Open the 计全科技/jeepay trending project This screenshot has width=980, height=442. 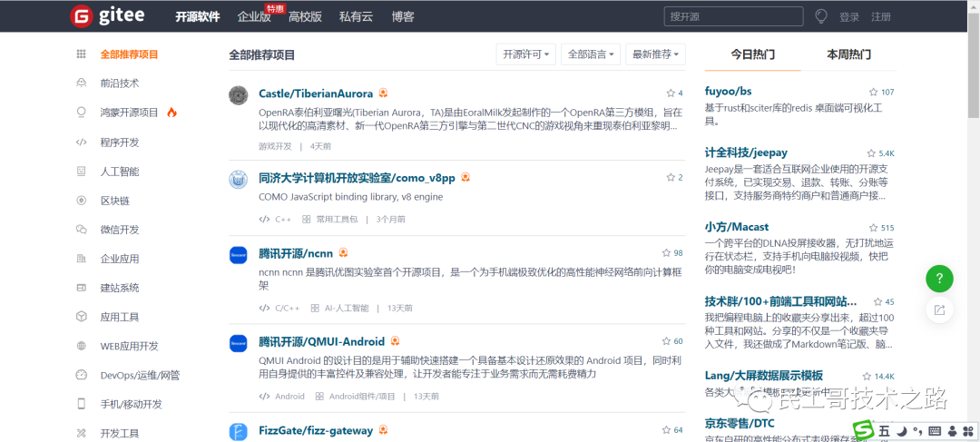(x=746, y=152)
